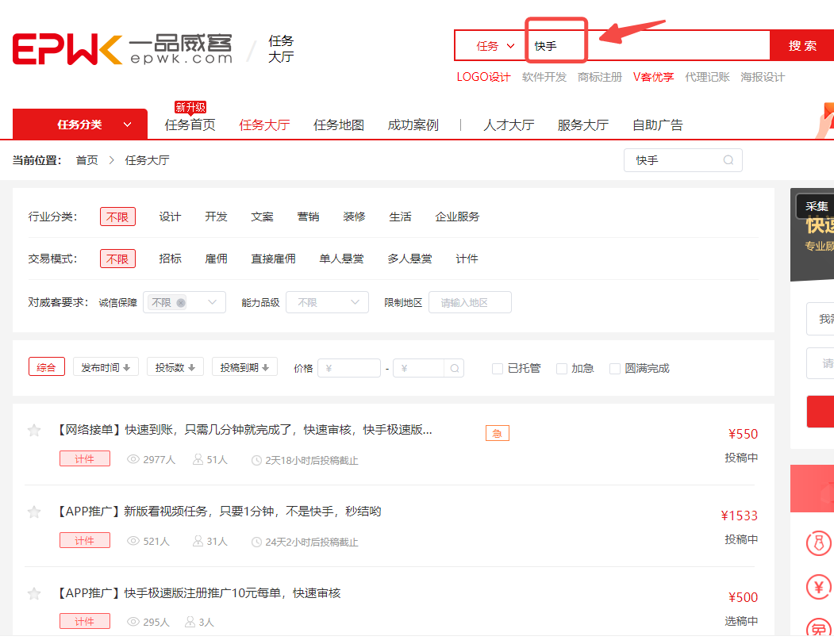The image size is (834, 644).
Task: Clear the 不限 tag in 诚信保障
Action: click(181, 303)
